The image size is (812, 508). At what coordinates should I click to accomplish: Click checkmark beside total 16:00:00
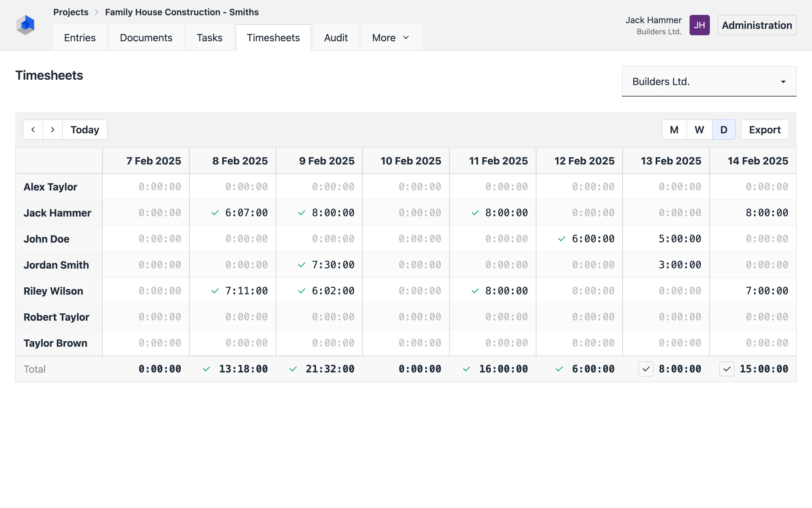[467, 369]
